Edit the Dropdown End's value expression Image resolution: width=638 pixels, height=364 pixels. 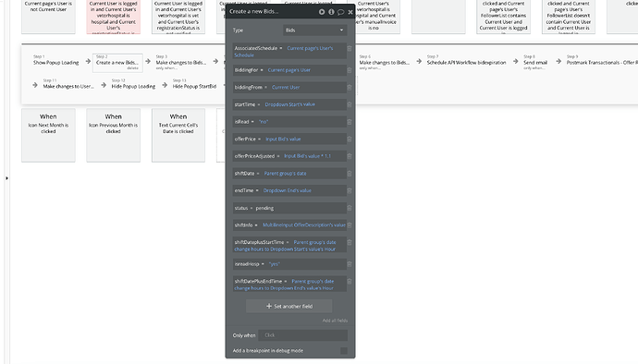(288, 190)
